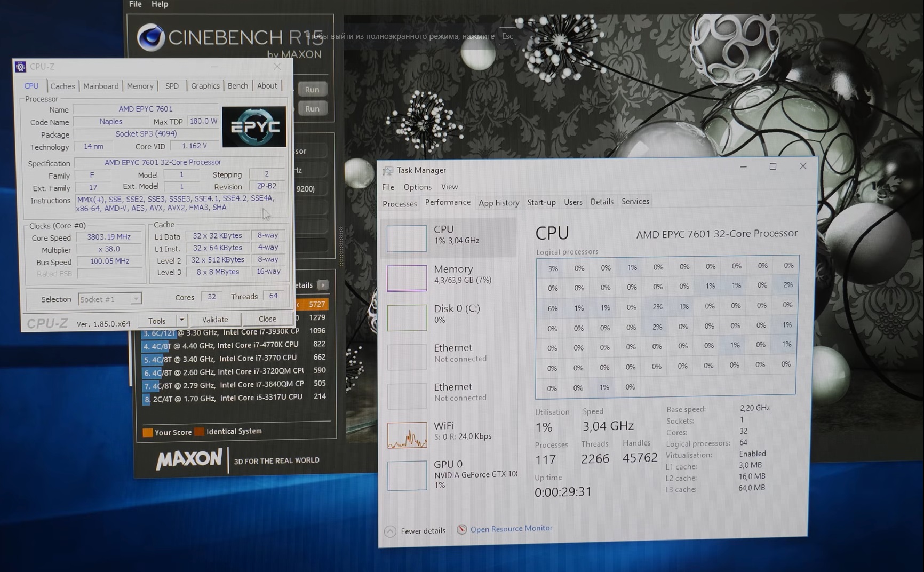Select the Intel Core i5-3317U ranking row
The image size is (924, 572).
[x=234, y=398]
